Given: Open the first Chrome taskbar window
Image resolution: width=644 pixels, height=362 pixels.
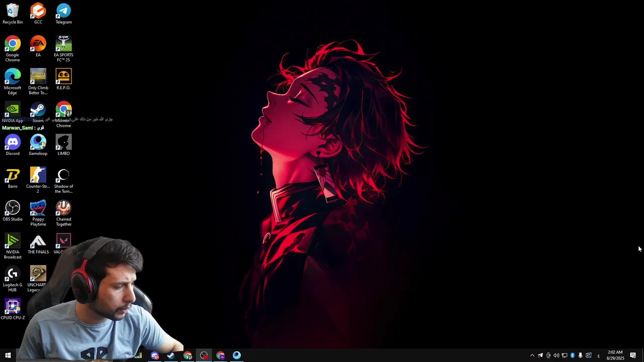Looking at the screenshot, I should click(x=188, y=355).
